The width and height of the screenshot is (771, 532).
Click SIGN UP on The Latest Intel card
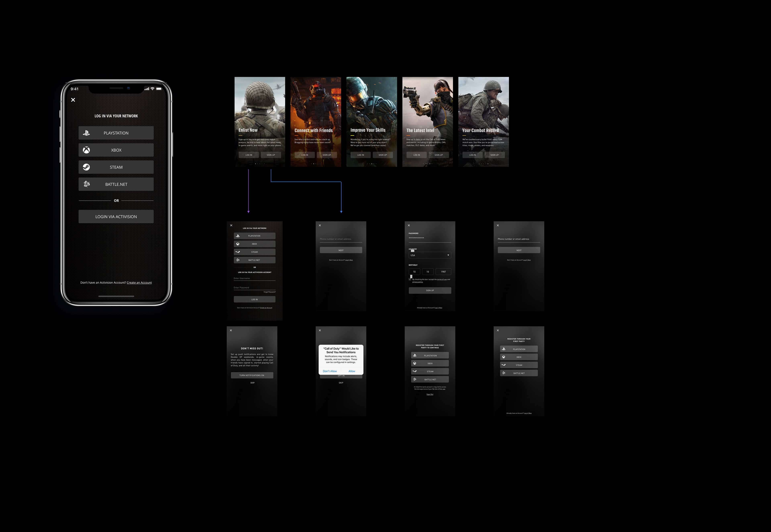(439, 155)
